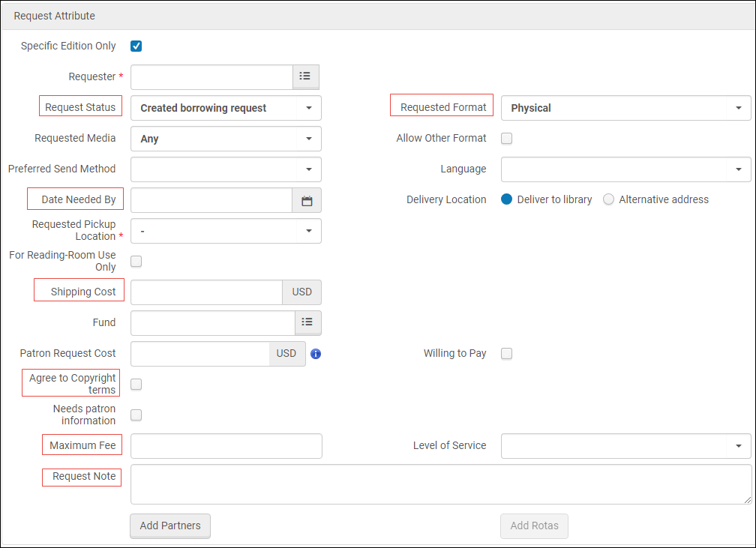
Task: Open the Requester list picker icon
Action: pyautogui.click(x=305, y=76)
